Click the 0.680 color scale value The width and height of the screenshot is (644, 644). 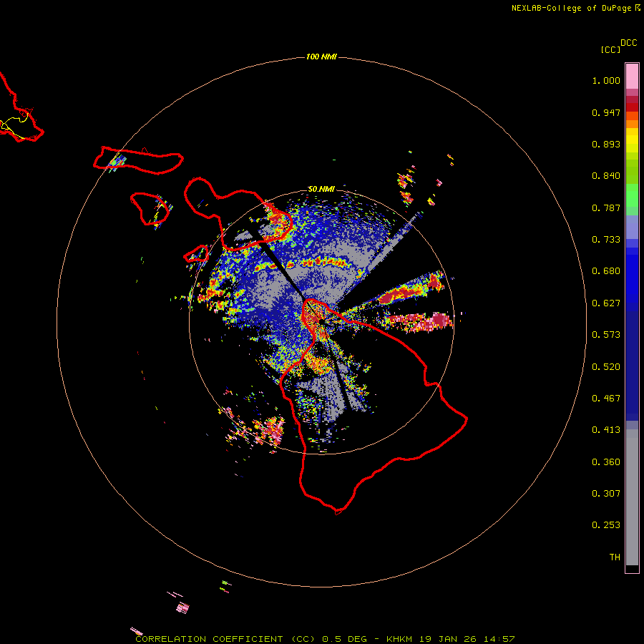(606, 271)
